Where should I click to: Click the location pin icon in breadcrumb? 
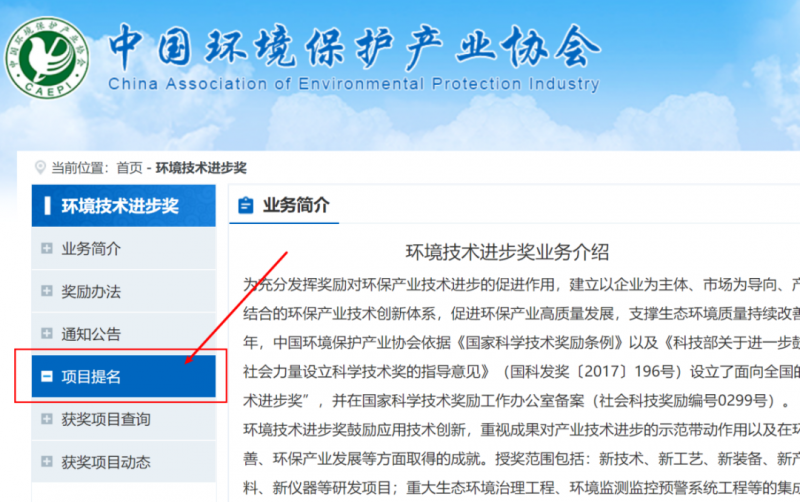(x=40, y=167)
